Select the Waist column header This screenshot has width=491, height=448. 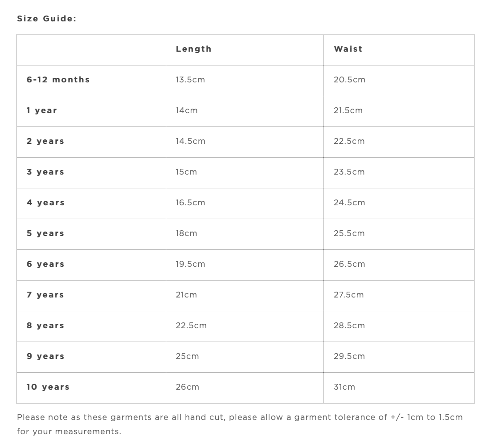(348, 49)
